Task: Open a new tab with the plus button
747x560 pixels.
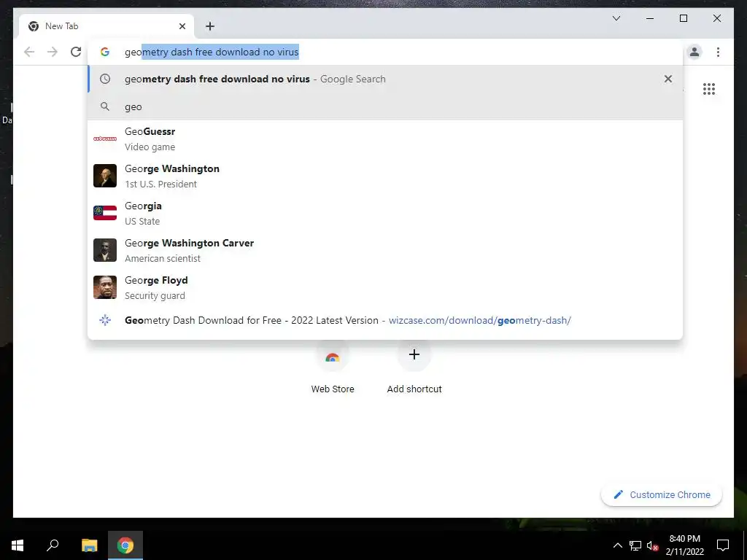Action: click(210, 26)
